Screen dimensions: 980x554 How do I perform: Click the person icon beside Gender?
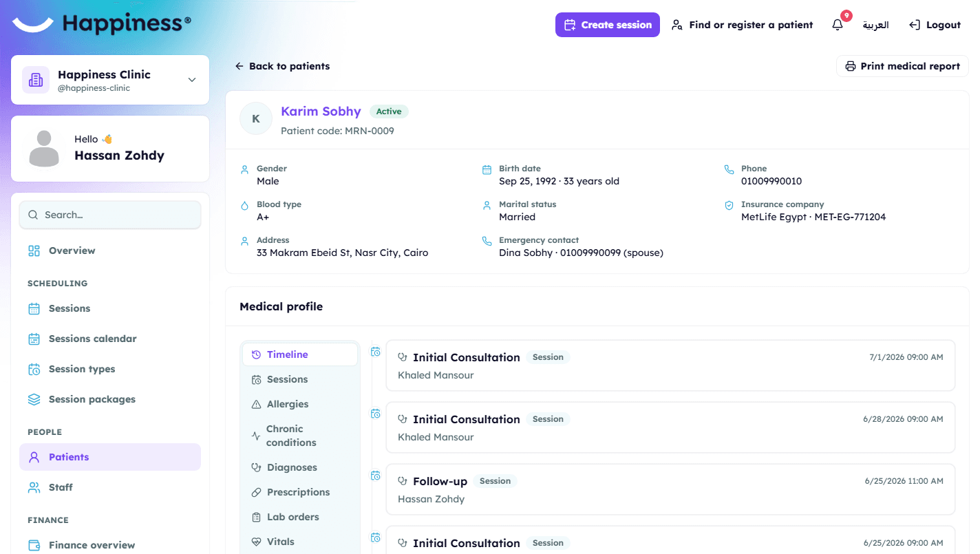pyautogui.click(x=244, y=169)
